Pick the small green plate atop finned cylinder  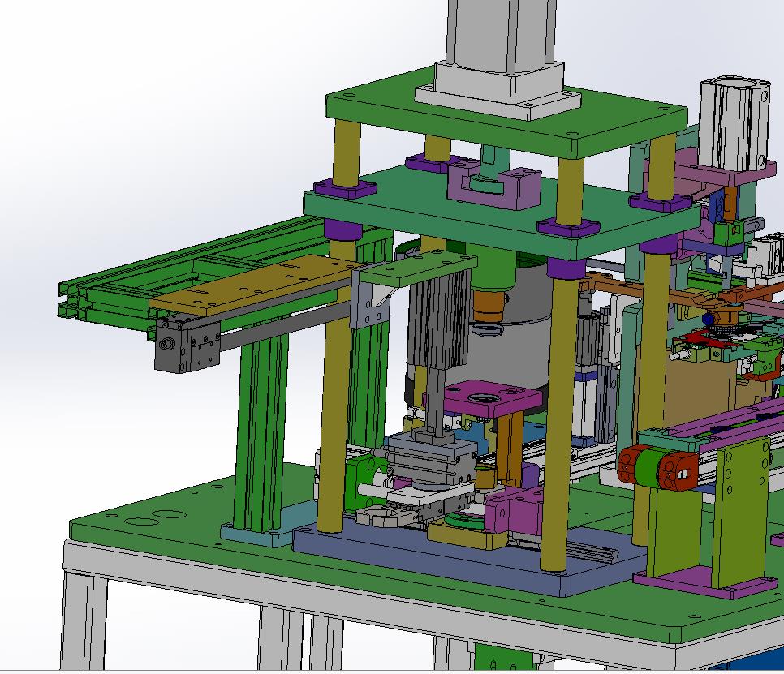(418, 268)
